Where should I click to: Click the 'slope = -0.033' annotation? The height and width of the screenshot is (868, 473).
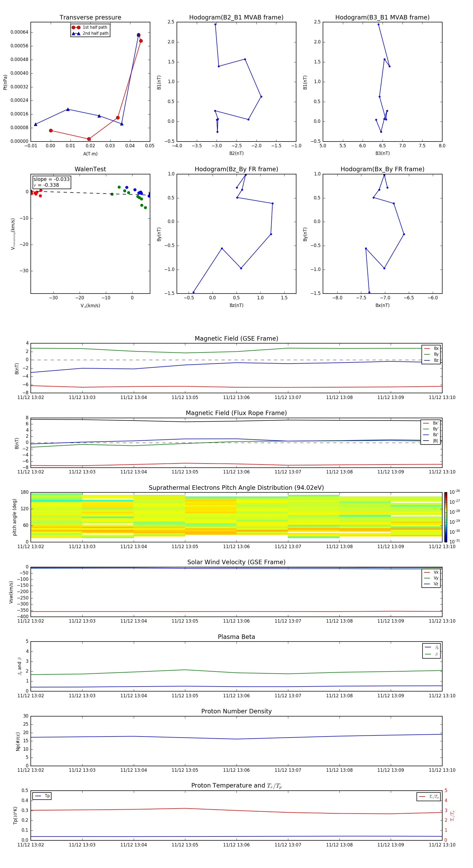tap(52, 179)
